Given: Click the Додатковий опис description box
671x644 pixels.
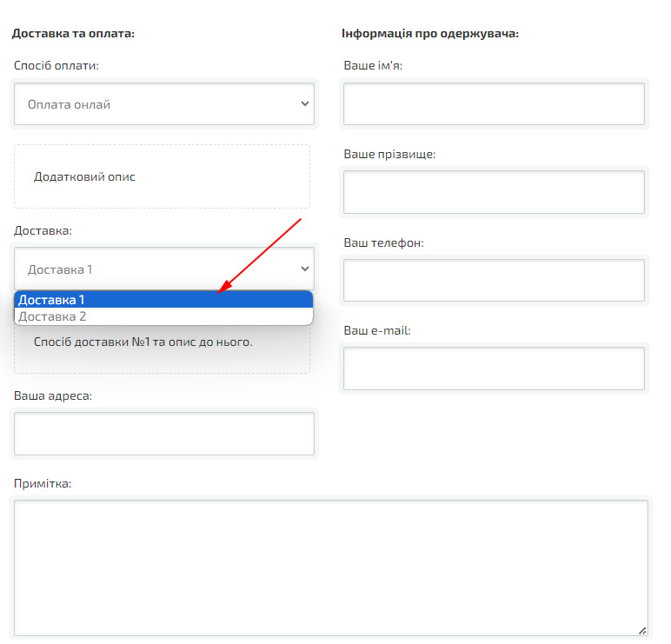Looking at the screenshot, I should pos(162,176).
